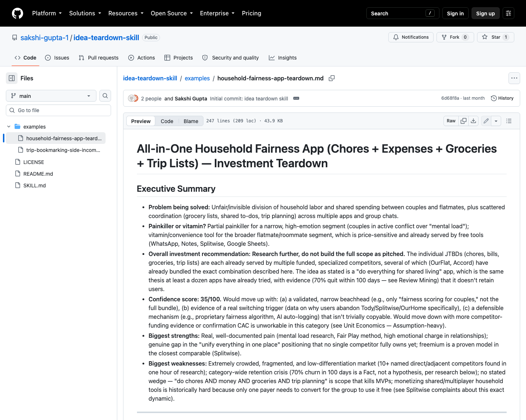526x420 pixels.
Task: Copy file path icon next to filename
Action: point(332,78)
